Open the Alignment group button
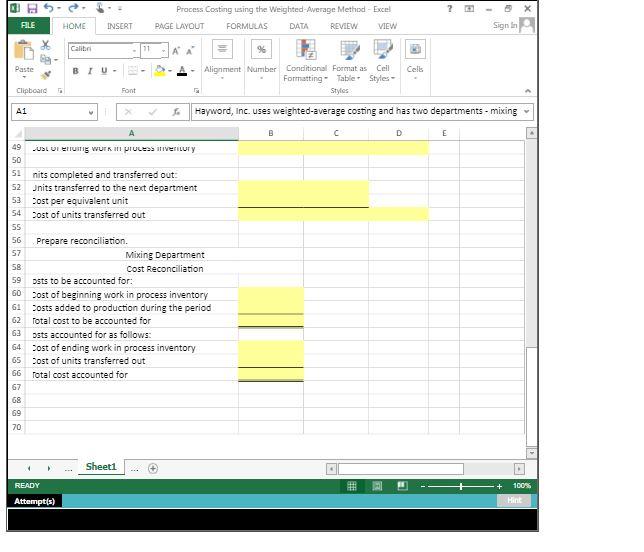644x552 pixels. [x=222, y=60]
